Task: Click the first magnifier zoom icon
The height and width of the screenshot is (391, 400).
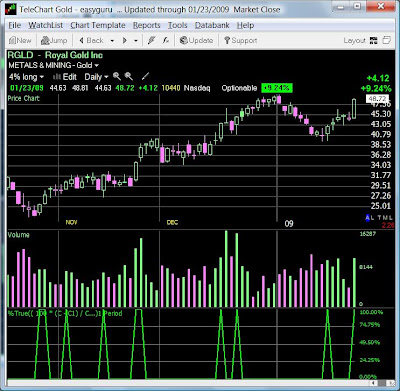Action: point(117,77)
